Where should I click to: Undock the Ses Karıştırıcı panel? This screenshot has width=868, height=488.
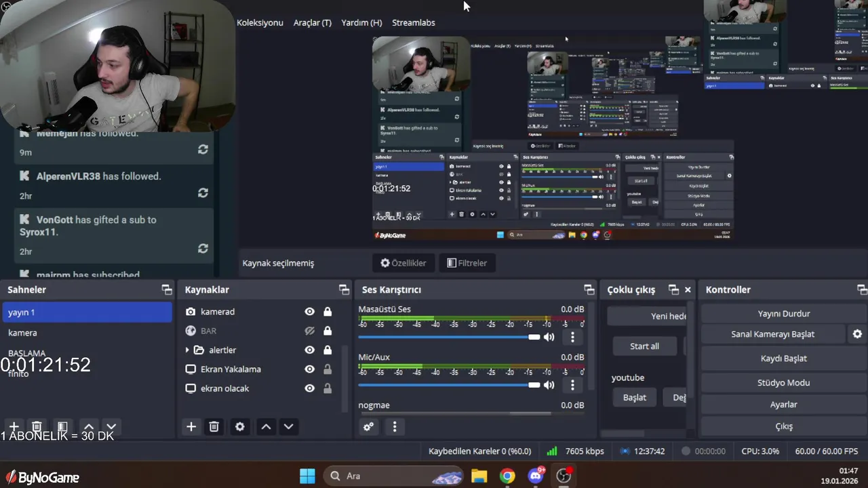(x=589, y=289)
